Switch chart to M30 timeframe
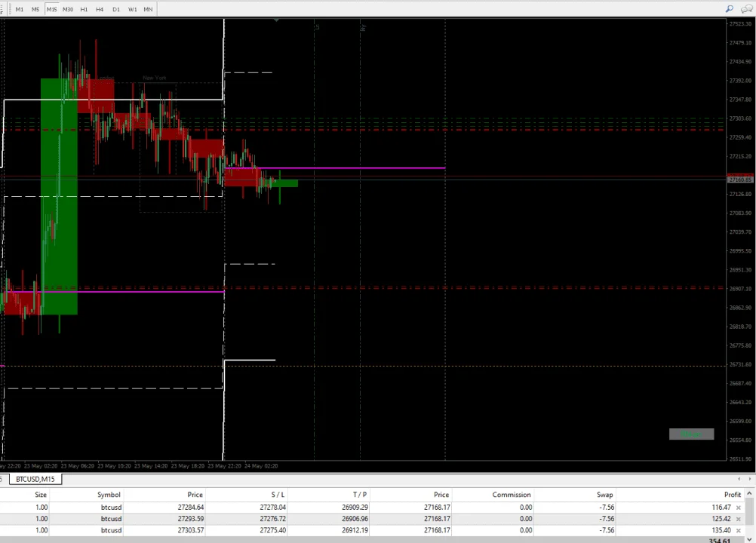This screenshot has width=756, height=543. point(68,9)
